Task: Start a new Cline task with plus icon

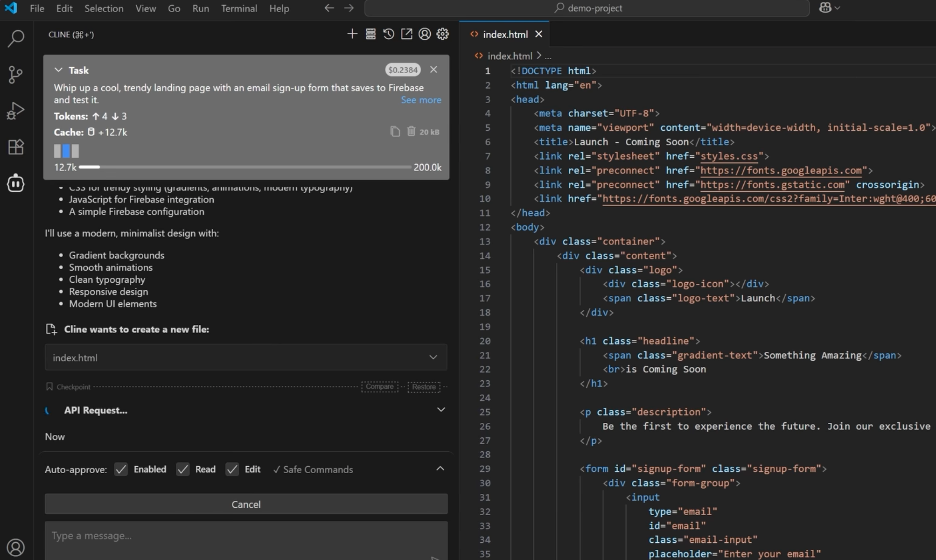Action: pos(352,34)
